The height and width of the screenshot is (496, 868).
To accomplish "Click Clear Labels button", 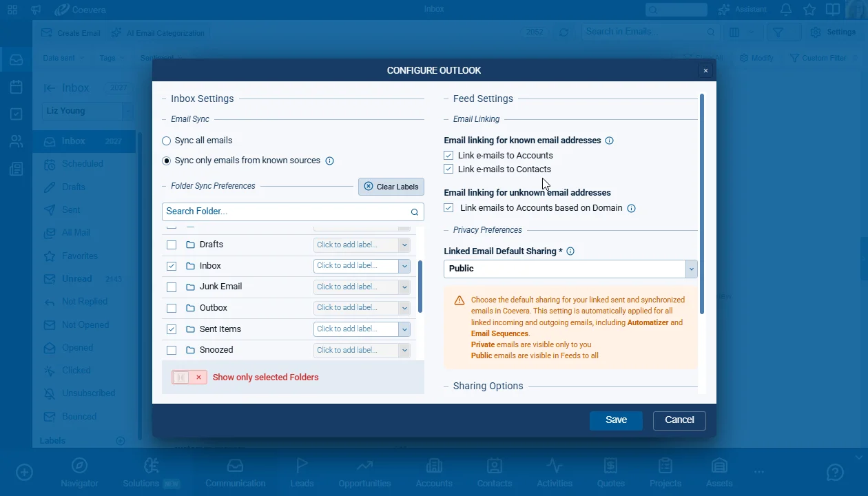I will tap(391, 187).
